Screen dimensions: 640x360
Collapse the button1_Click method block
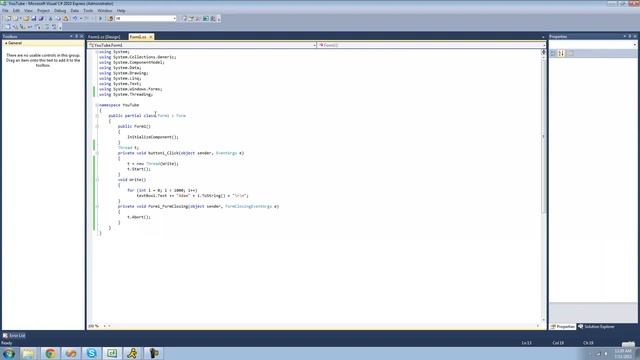(97, 153)
